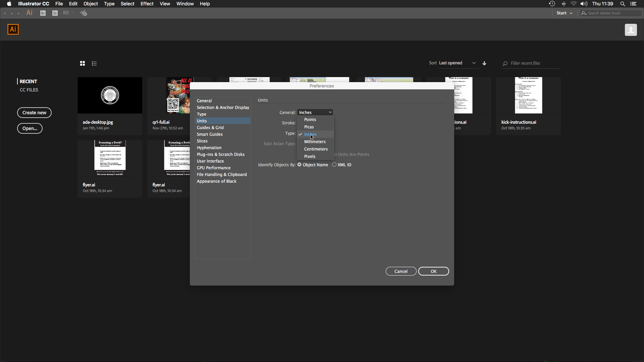
Task: Choose Points from units list
Action: coord(315,120)
